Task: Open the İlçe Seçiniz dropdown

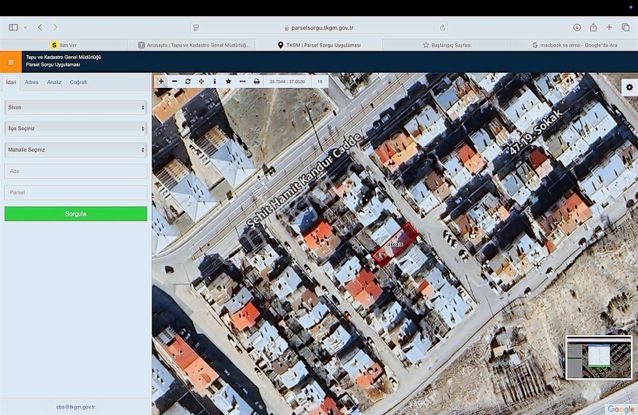Action: coord(75,128)
